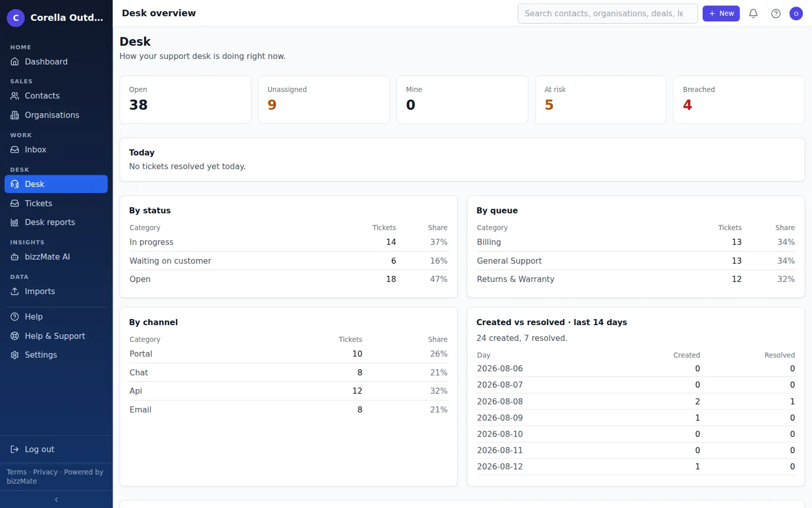The image size is (812, 508).
Task: View Desk reports
Action: tap(56, 222)
